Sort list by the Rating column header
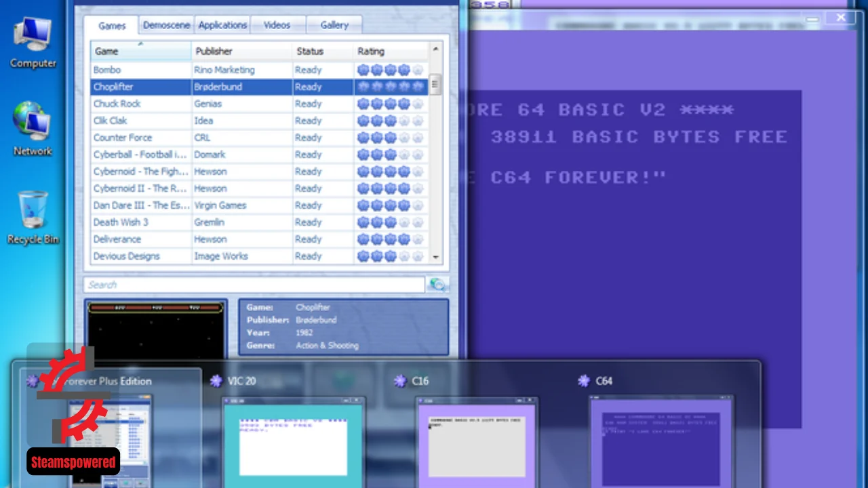 pyautogui.click(x=391, y=51)
